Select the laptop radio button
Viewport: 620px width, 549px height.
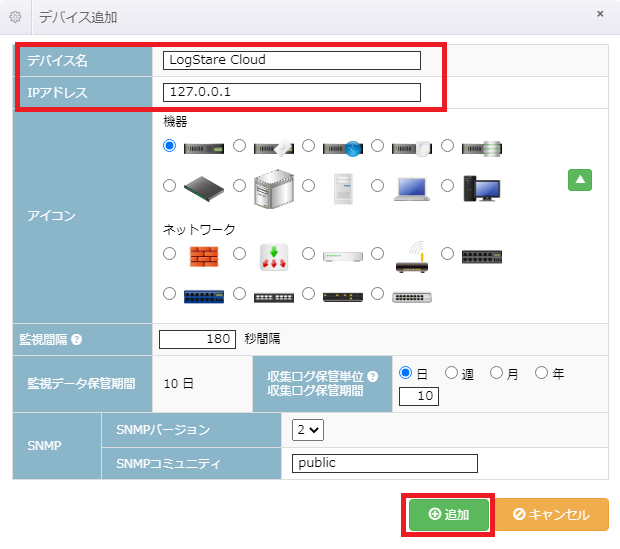point(378,186)
